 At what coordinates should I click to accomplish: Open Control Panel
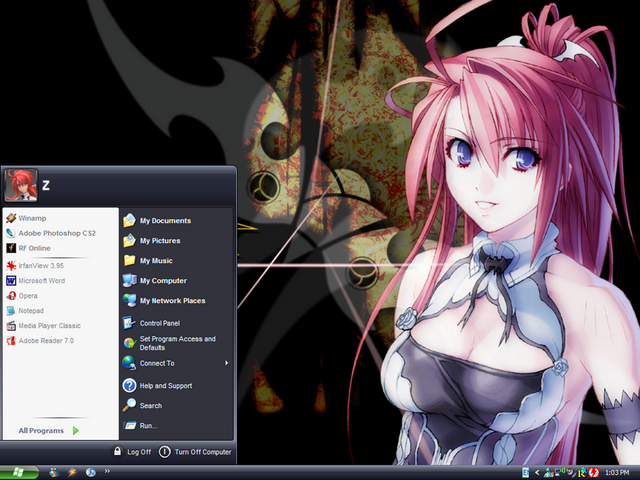click(151, 323)
